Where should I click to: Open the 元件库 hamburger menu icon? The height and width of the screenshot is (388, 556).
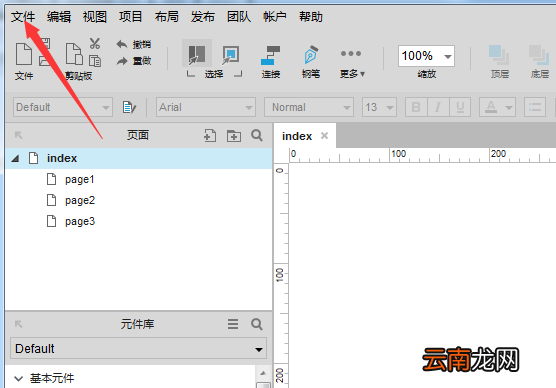(233, 324)
